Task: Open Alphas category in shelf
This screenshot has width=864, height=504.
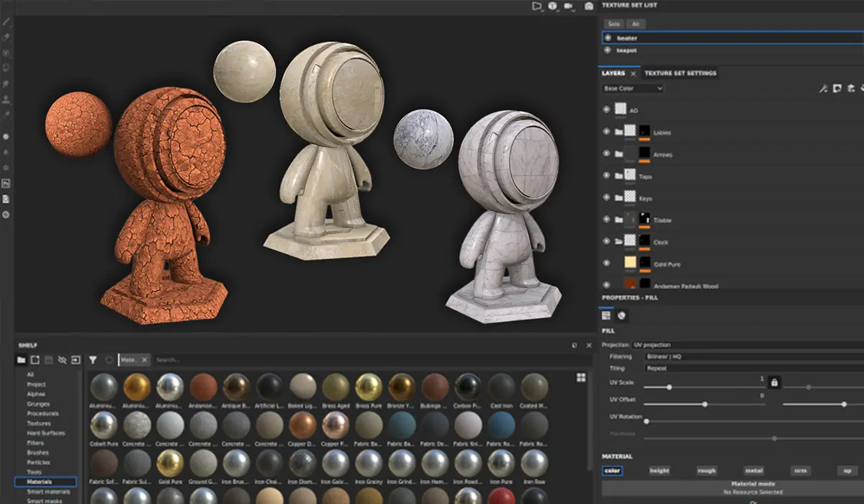Action: tap(36, 394)
